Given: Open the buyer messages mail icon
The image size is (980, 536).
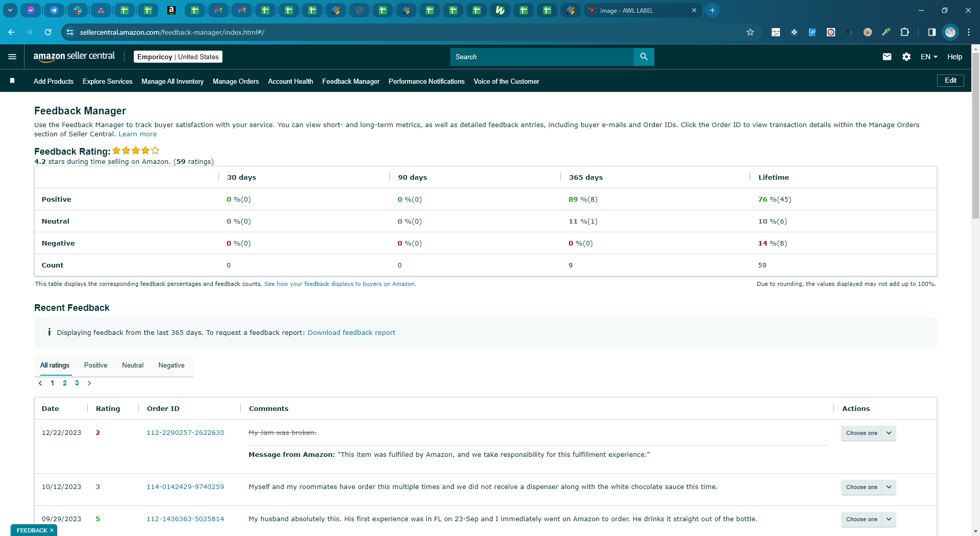Looking at the screenshot, I should 887,57.
